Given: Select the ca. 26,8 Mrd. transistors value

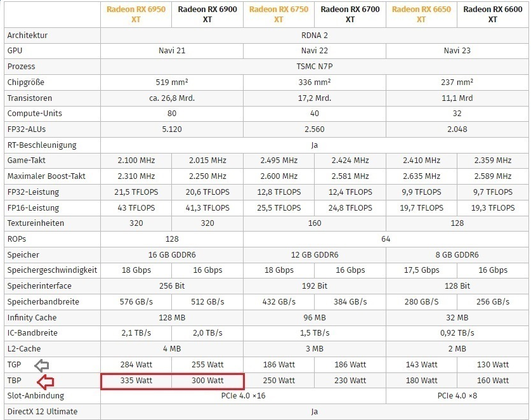Looking at the screenshot, I should [x=172, y=98].
